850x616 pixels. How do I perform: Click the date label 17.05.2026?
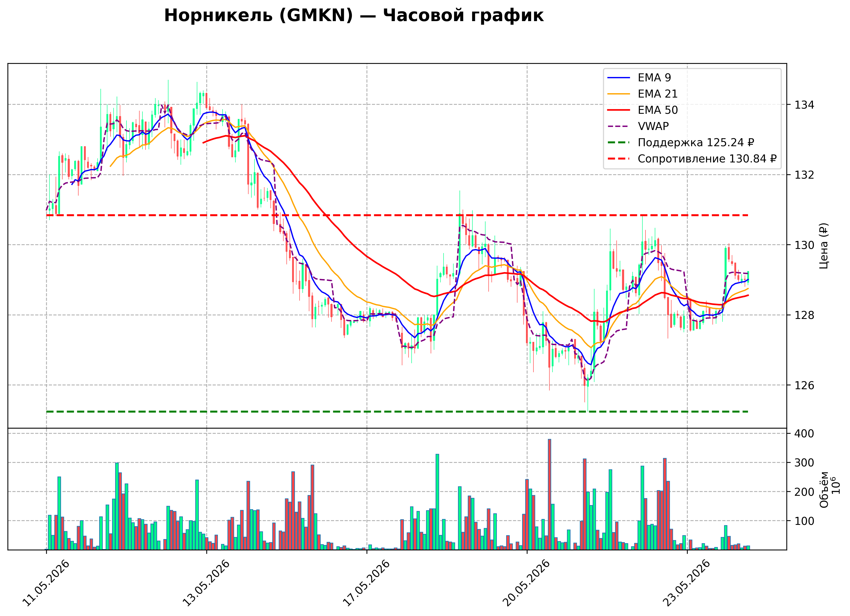(x=366, y=583)
